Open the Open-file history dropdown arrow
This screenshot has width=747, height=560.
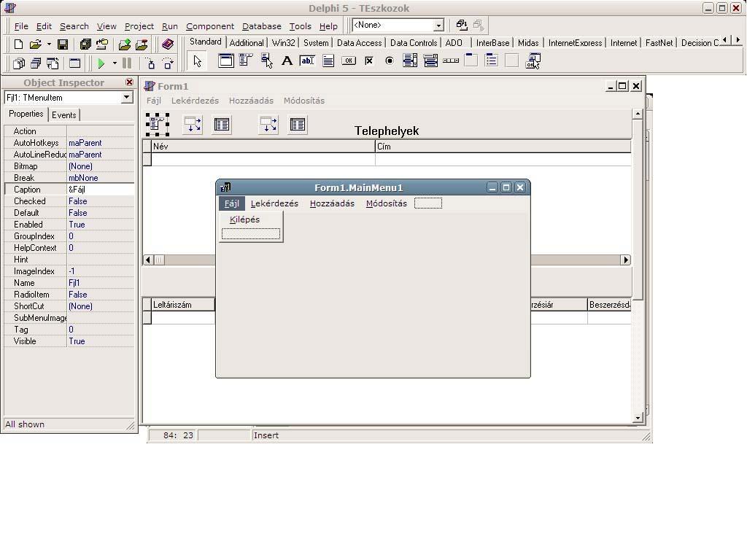(49, 44)
